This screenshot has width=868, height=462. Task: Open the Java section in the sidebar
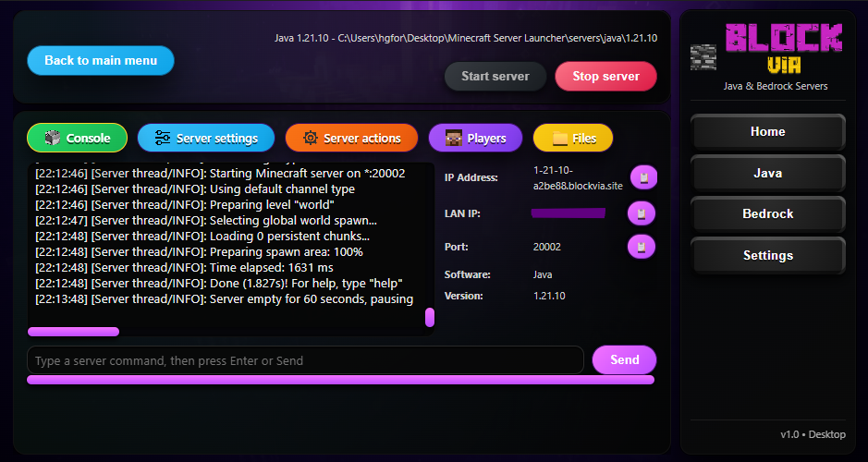click(x=768, y=173)
